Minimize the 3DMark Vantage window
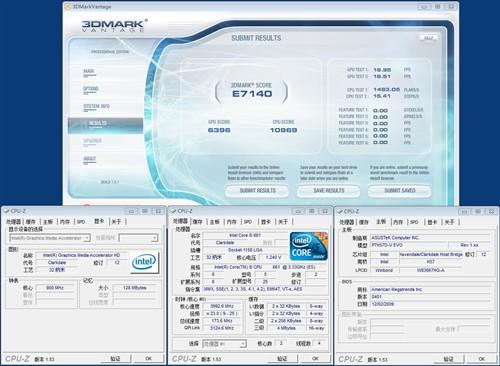 point(424,7)
